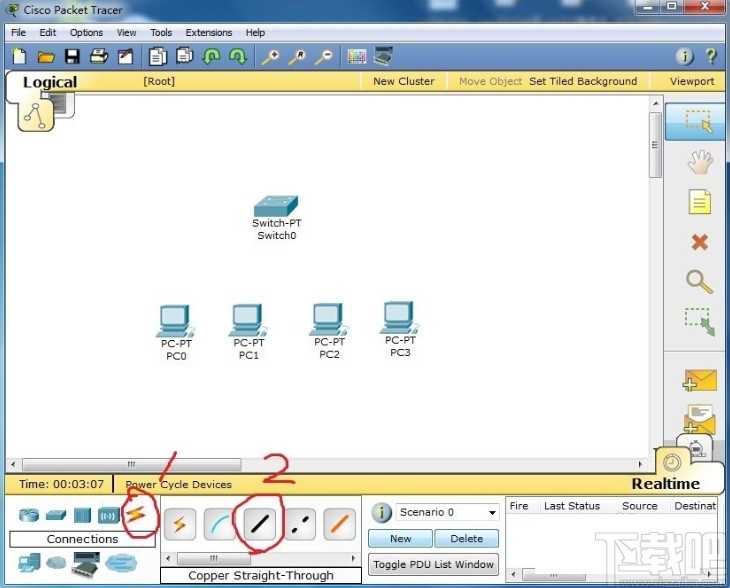Pick the Inspect magnifier tool

coord(699,282)
